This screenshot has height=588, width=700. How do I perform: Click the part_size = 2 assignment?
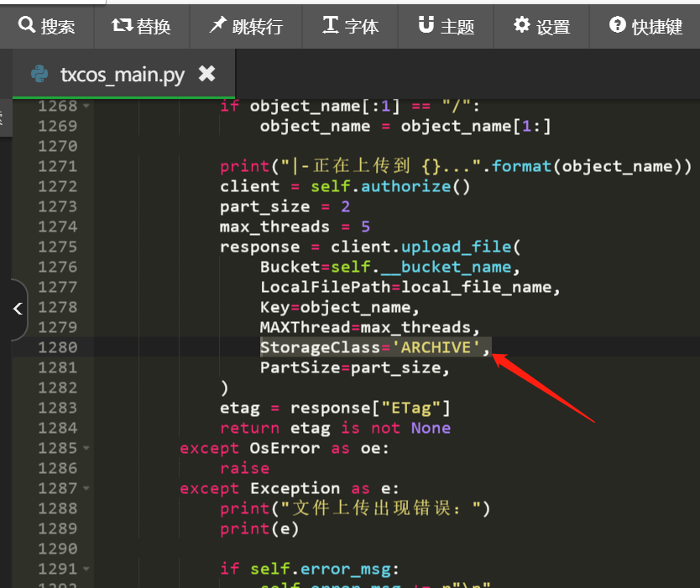tap(285, 206)
